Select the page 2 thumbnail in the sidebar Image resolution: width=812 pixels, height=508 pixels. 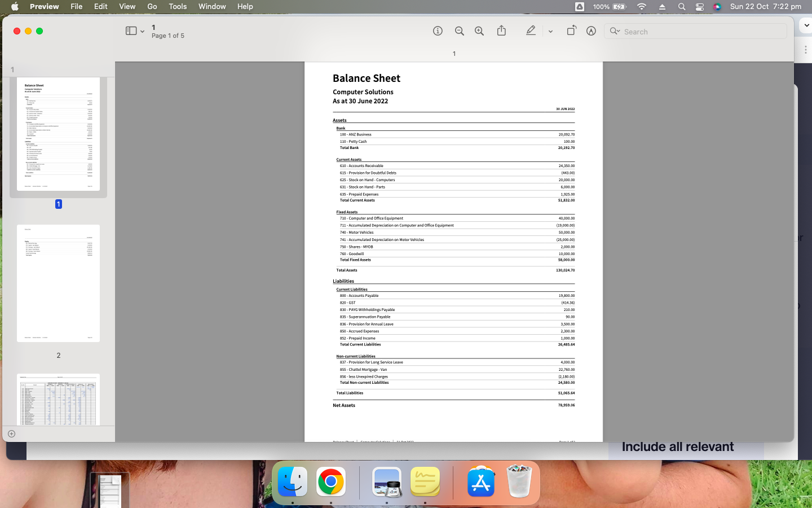[58, 282]
